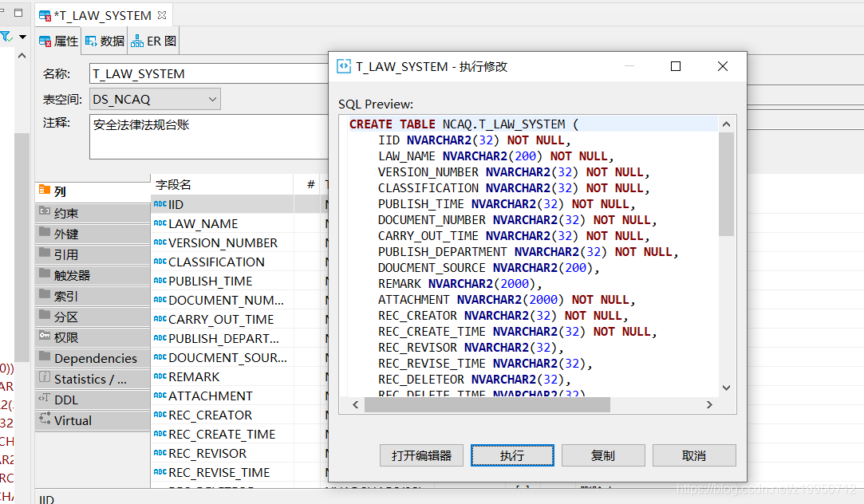This screenshot has width=864, height=504.
Task: Click the restore pane icon at top left
Action: (18, 12)
